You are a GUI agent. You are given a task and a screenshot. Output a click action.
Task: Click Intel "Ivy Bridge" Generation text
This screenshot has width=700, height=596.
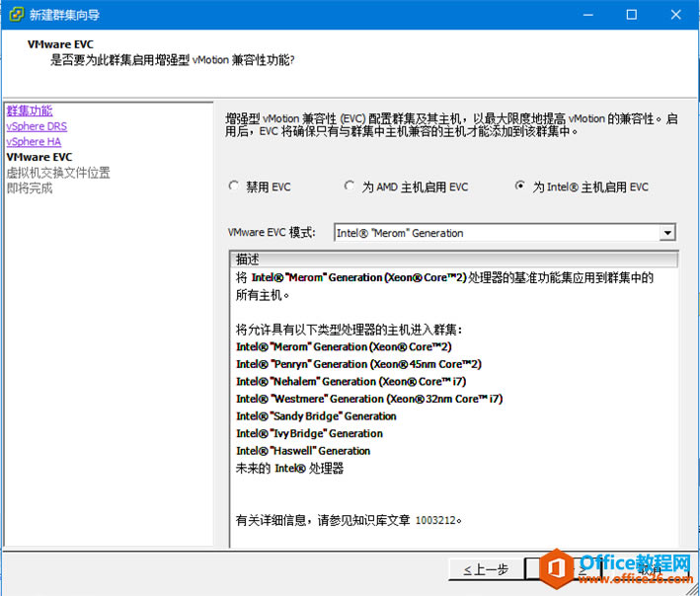pyautogui.click(x=309, y=433)
